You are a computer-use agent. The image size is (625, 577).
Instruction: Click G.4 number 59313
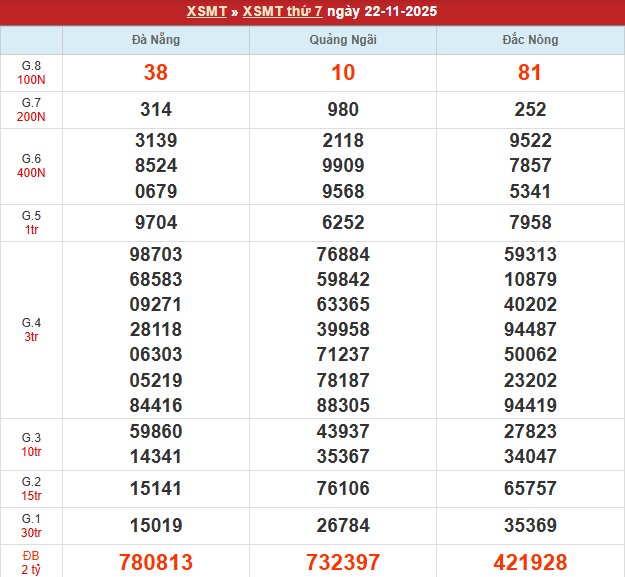[x=530, y=254]
